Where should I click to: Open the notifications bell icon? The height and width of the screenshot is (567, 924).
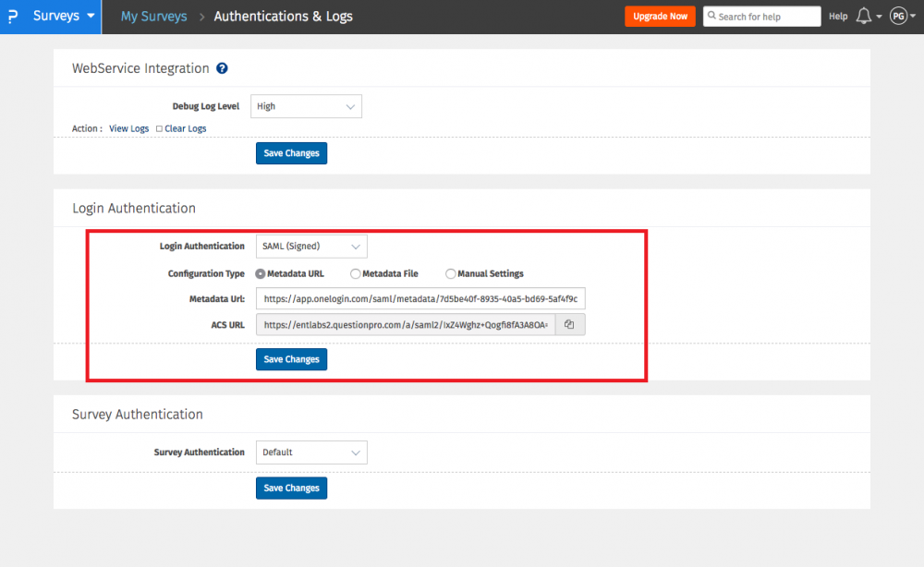point(864,16)
